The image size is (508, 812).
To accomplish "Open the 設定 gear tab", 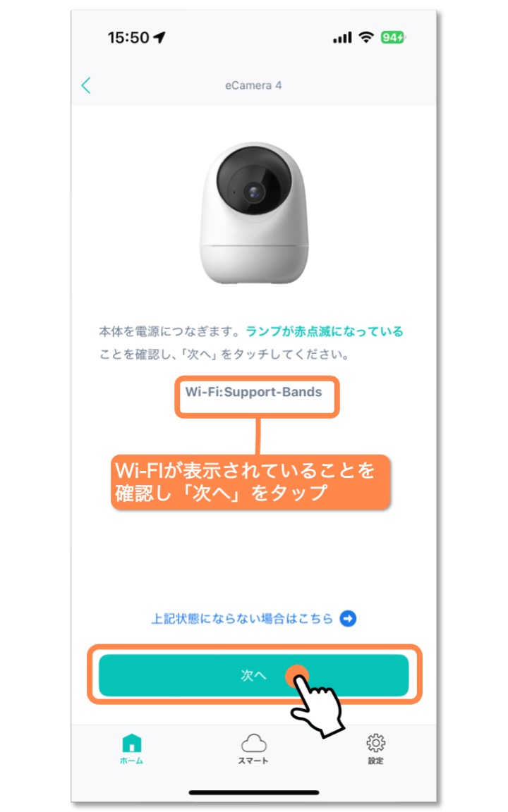I will tap(376, 749).
